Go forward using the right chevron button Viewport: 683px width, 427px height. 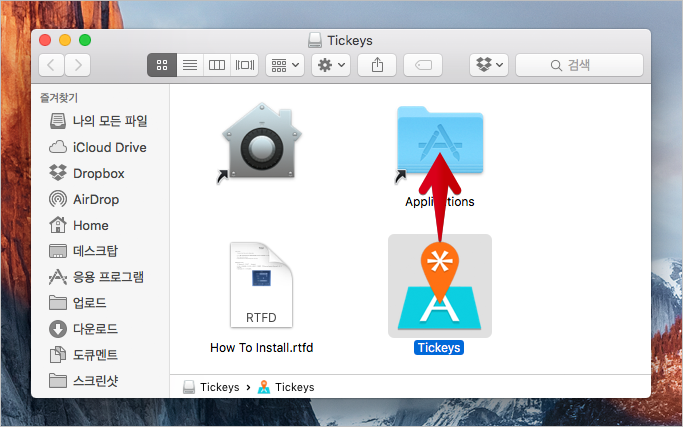tap(78, 65)
